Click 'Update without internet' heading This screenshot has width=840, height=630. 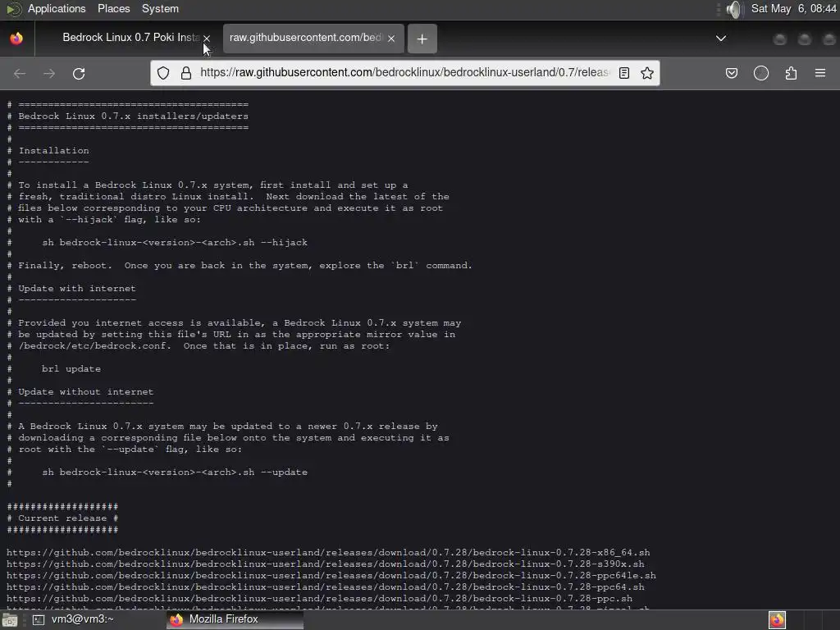85,391
